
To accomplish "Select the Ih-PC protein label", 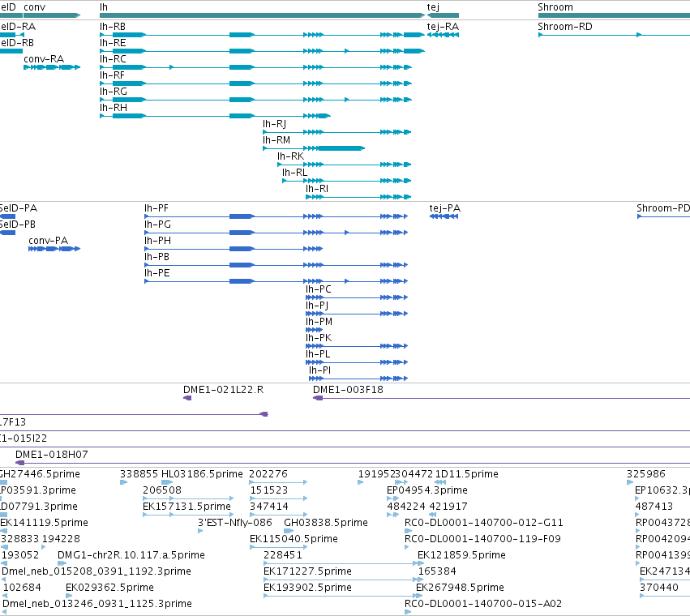I will click(x=319, y=289).
